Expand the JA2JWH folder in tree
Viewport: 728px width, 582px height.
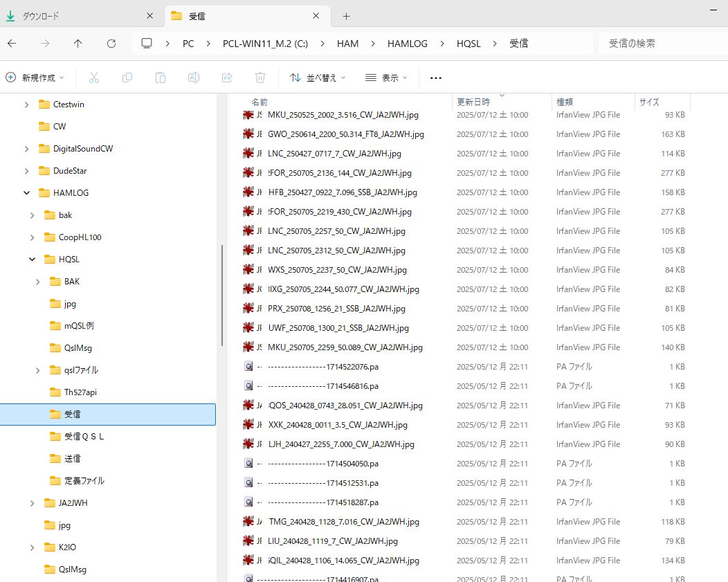[33, 503]
